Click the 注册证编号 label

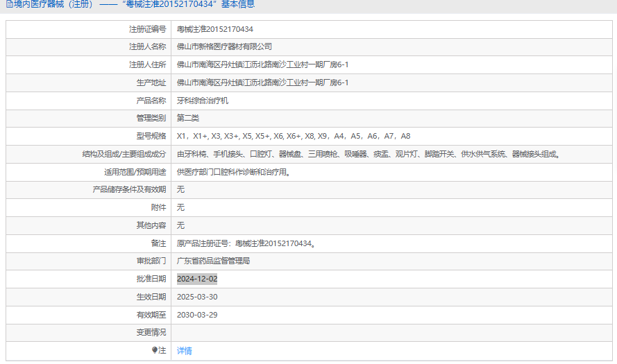148,29
